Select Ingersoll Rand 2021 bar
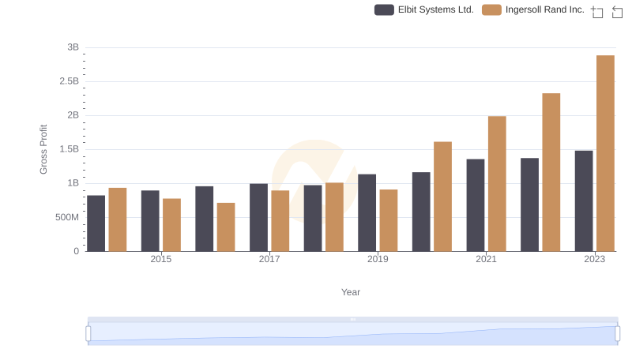The height and width of the screenshot is (364, 632). pos(497,184)
